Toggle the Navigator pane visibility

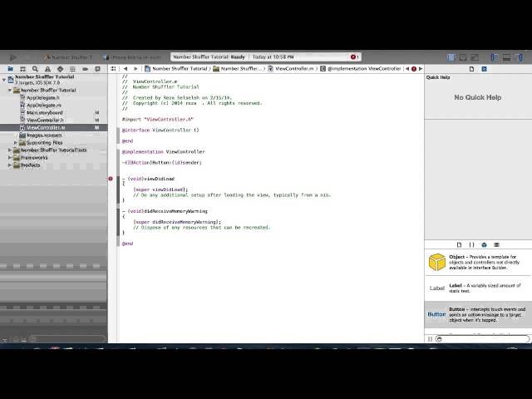(495, 57)
